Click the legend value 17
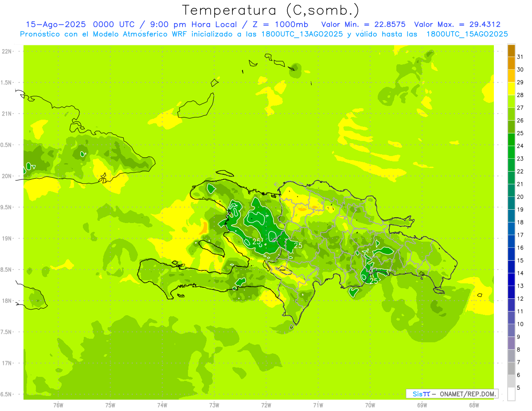 point(520,235)
